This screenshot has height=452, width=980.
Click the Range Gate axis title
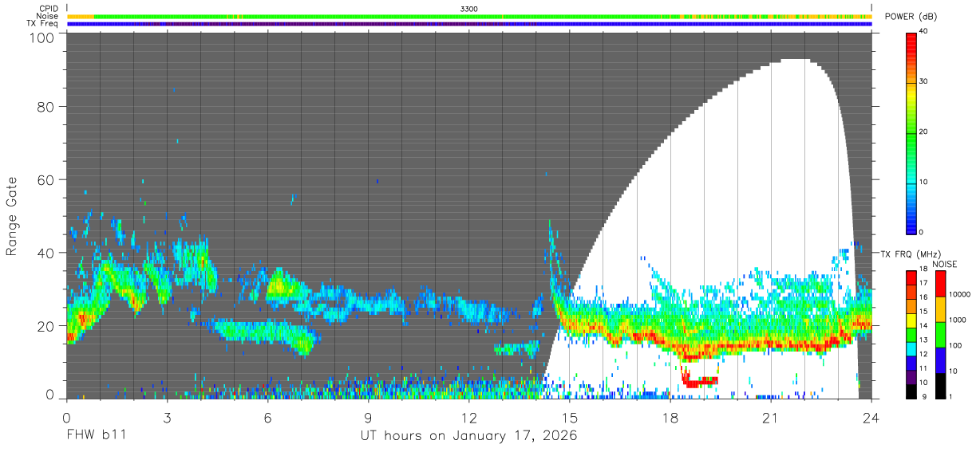[x=12, y=216]
